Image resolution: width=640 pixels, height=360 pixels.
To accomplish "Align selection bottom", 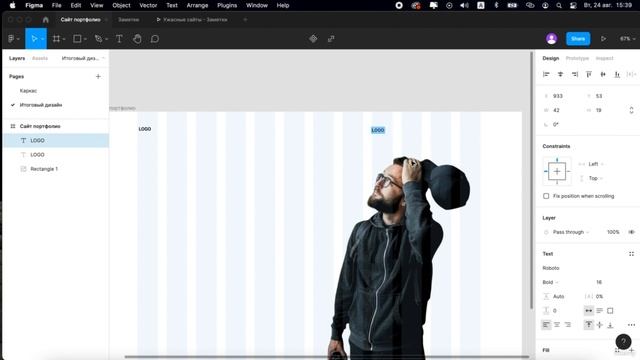I will click(617, 74).
